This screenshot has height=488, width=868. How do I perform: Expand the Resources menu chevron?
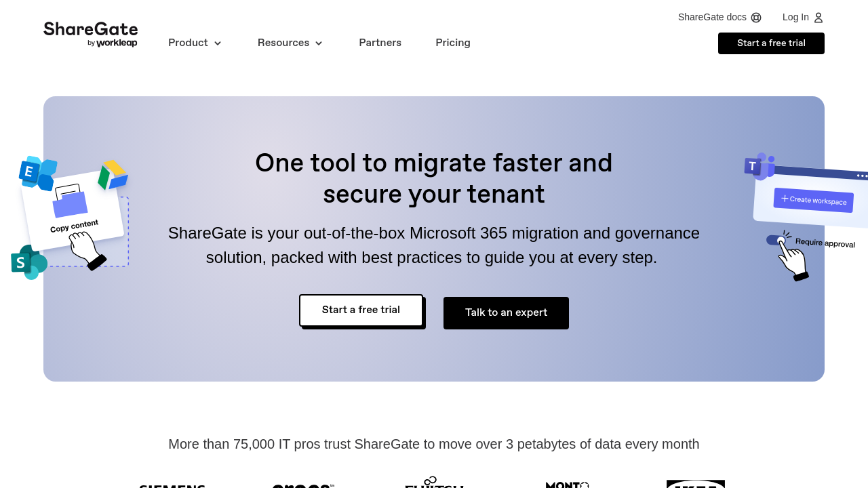coord(319,43)
